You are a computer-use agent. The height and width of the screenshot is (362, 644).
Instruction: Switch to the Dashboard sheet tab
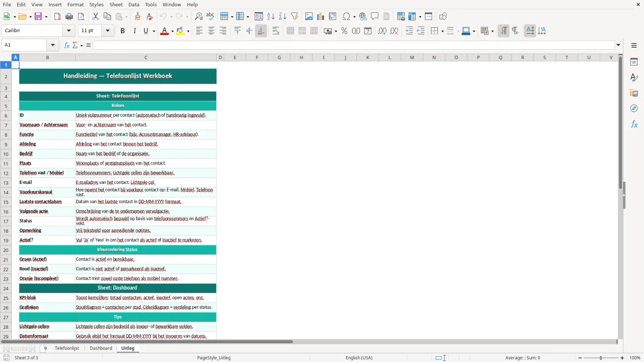tap(101, 348)
